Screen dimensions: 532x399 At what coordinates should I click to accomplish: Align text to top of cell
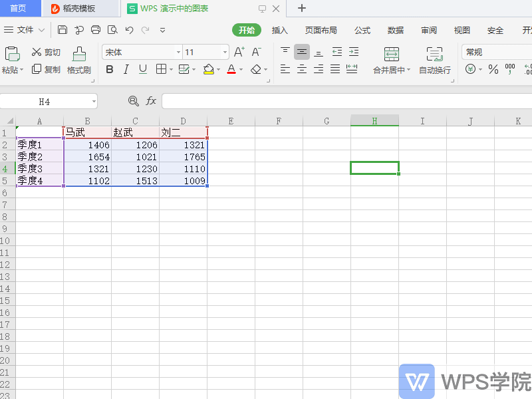pyautogui.click(x=285, y=52)
